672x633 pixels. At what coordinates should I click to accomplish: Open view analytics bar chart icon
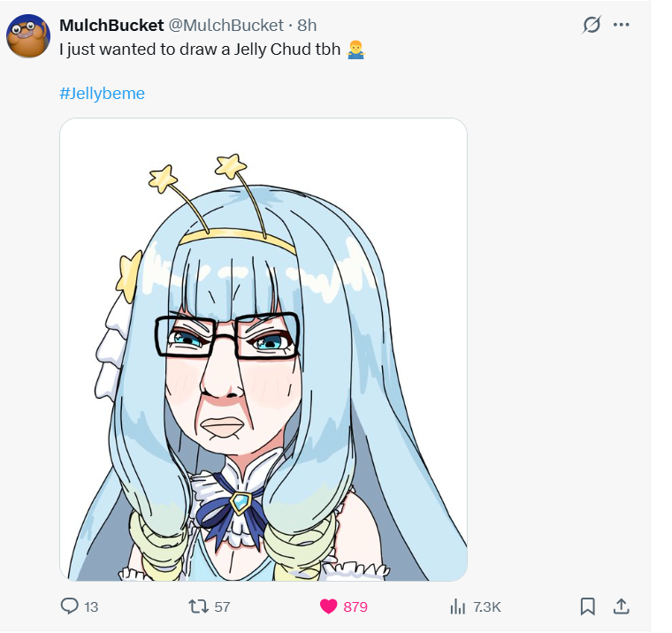coord(458,606)
